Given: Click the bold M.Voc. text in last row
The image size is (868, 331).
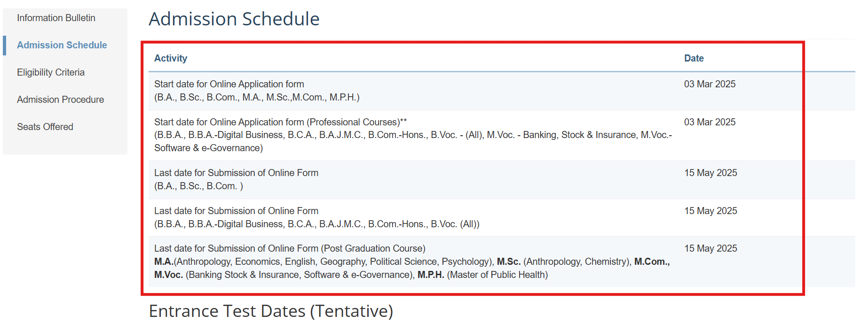Looking at the screenshot, I should point(168,275).
